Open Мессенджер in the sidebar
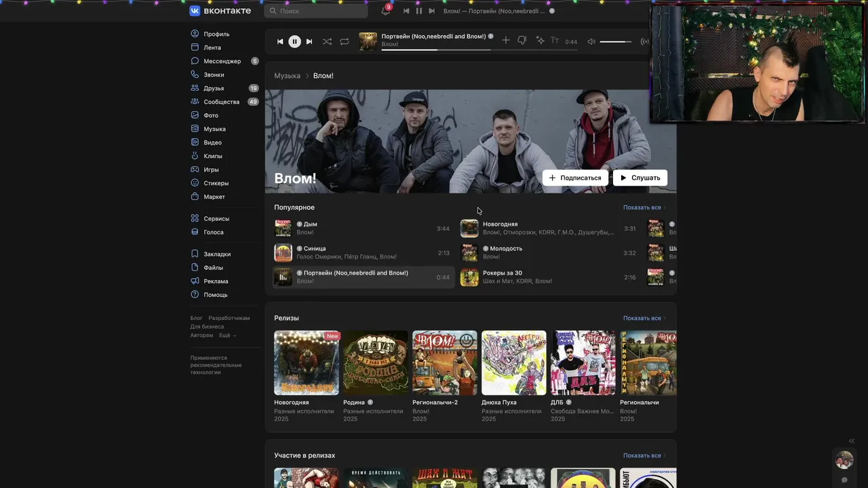Viewport: 868px width, 488px height. (222, 61)
